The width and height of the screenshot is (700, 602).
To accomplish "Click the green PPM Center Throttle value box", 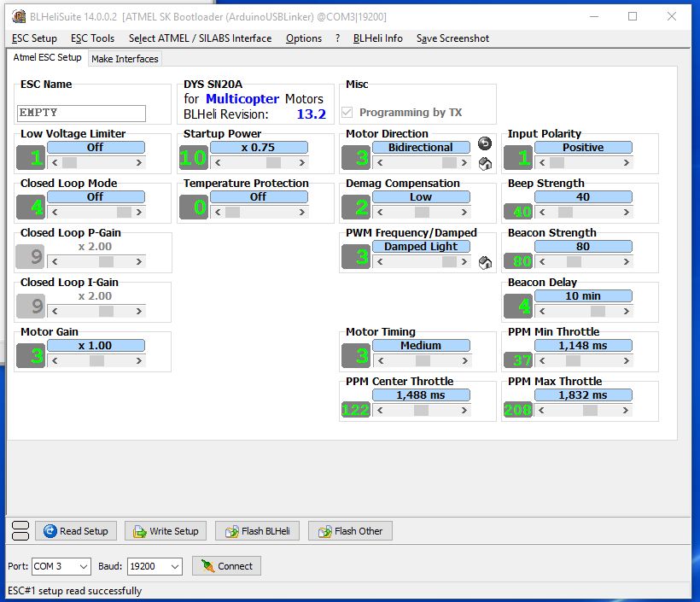I will point(354,410).
